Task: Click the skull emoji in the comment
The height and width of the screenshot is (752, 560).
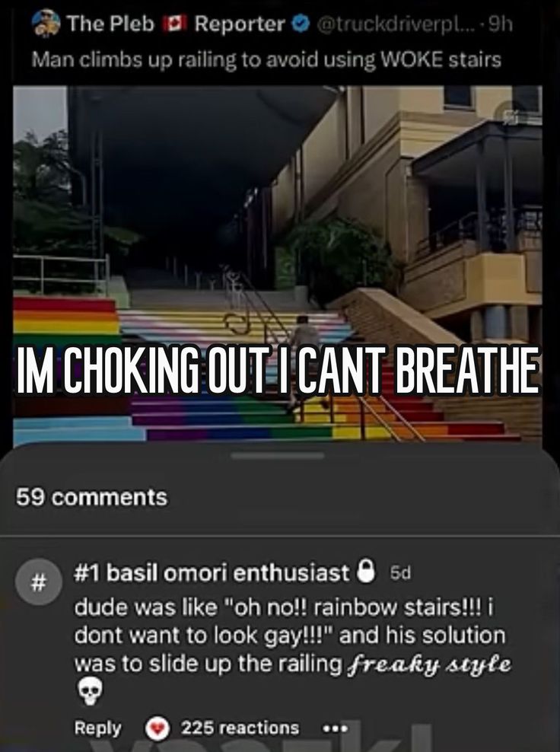Action: coord(91,691)
